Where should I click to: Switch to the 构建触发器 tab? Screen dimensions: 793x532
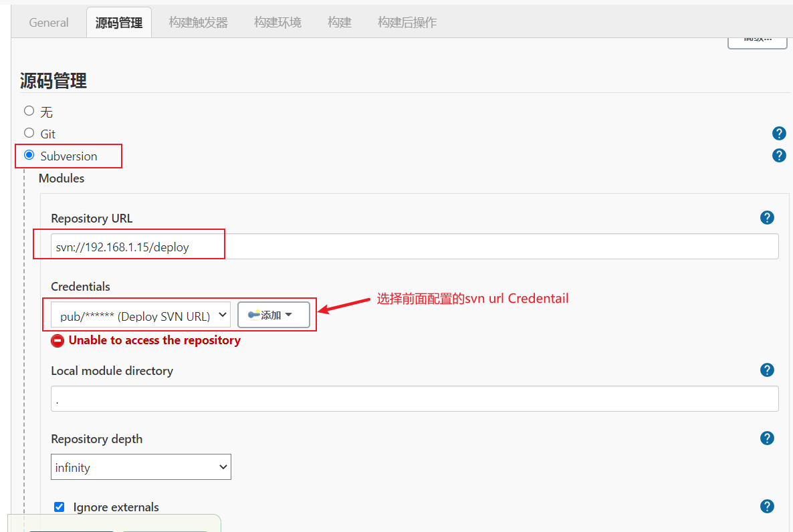point(198,22)
